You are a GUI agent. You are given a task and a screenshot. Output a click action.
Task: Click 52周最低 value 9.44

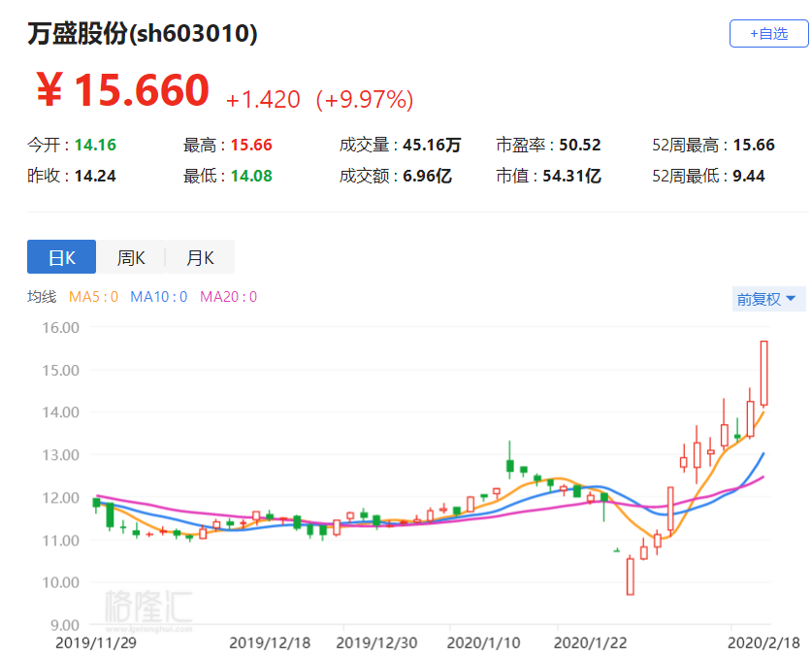click(x=748, y=176)
